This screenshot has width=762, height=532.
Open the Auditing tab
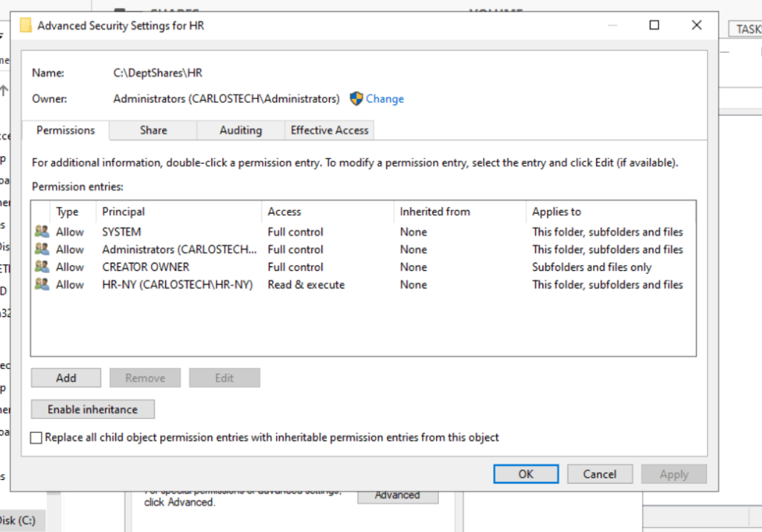240,130
